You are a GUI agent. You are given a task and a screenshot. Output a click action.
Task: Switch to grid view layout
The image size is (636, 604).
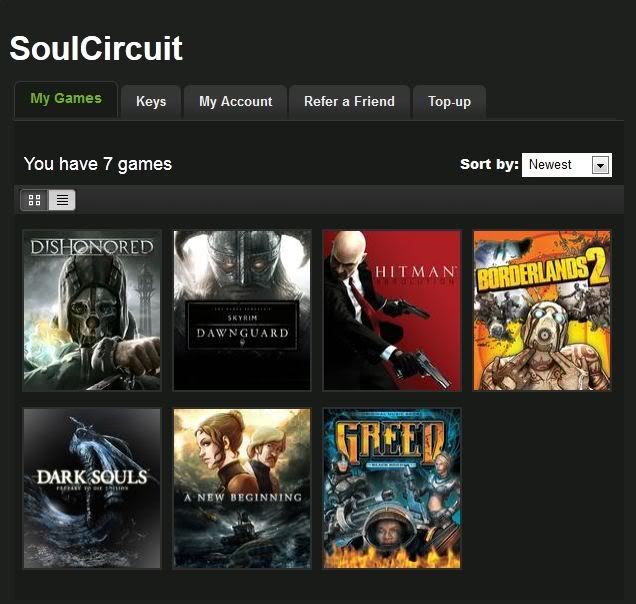click(x=35, y=200)
